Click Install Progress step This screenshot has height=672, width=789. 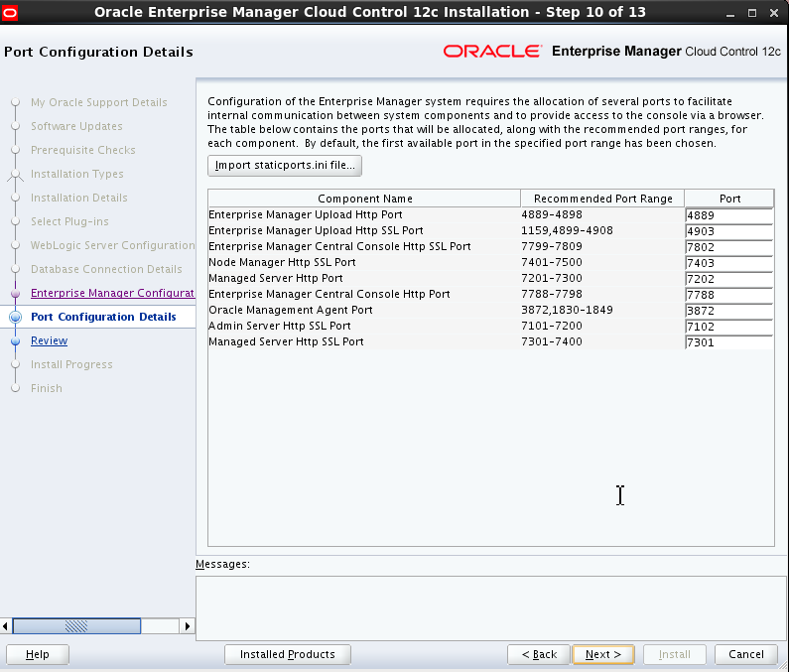[71, 364]
